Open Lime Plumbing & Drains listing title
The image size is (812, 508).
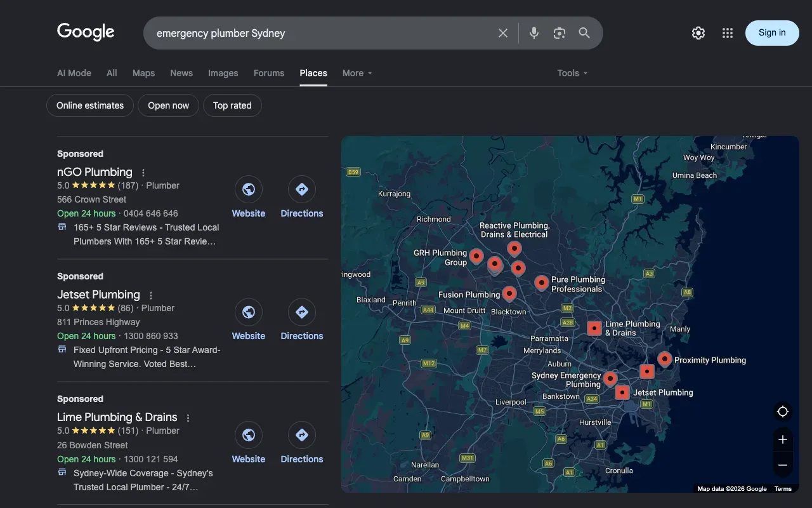point(117,417)
